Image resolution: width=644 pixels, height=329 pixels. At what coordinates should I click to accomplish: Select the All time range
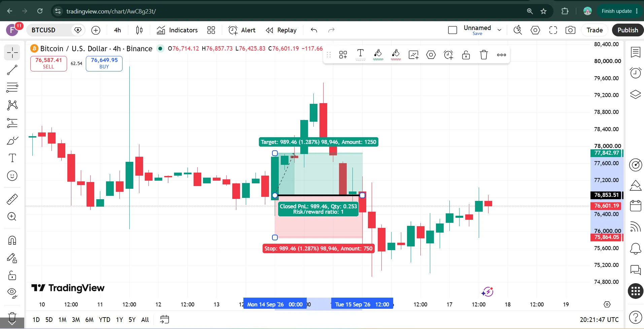point(145,320)
